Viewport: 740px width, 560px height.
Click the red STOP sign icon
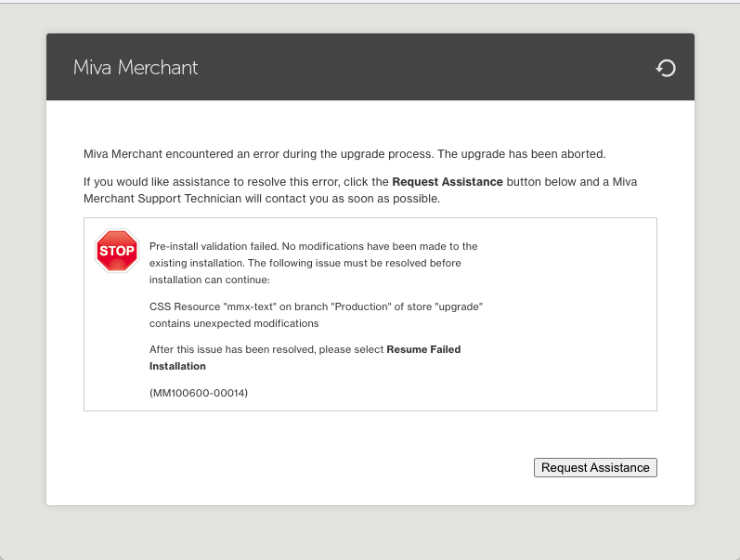[x=117, y=251]
